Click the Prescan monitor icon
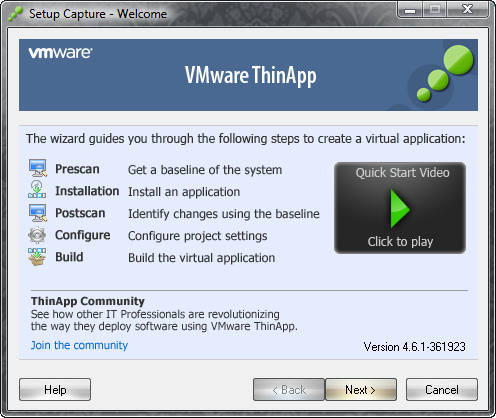The width and height of the screenshot is (496, 418). (38, 168)
